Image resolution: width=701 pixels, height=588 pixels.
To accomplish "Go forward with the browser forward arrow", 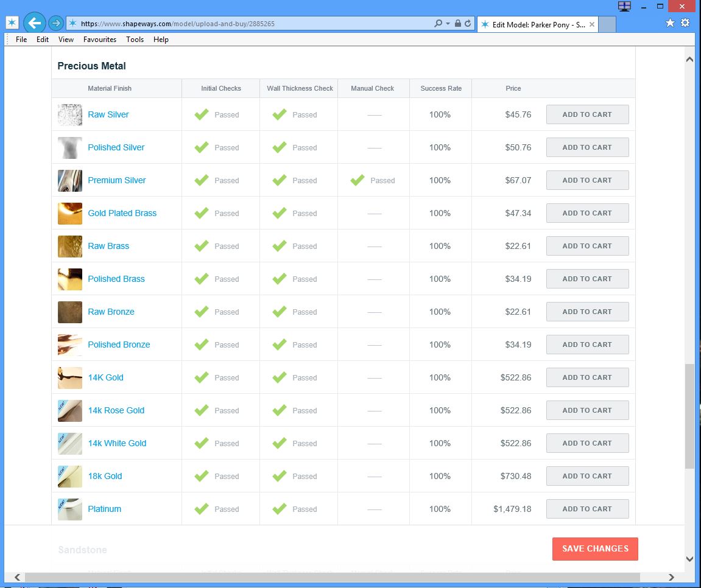I will (x=55, y=23).
